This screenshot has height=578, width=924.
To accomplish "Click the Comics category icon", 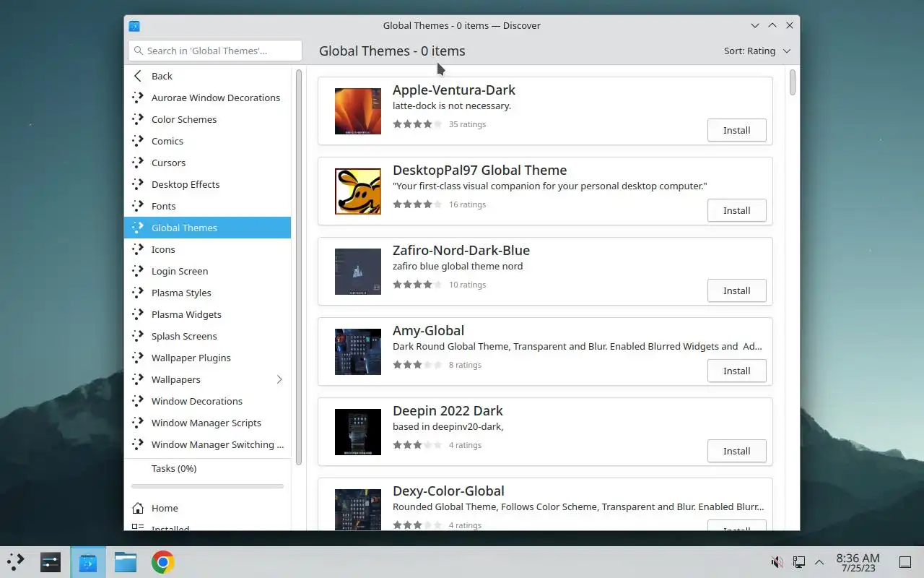I will 138,141.
